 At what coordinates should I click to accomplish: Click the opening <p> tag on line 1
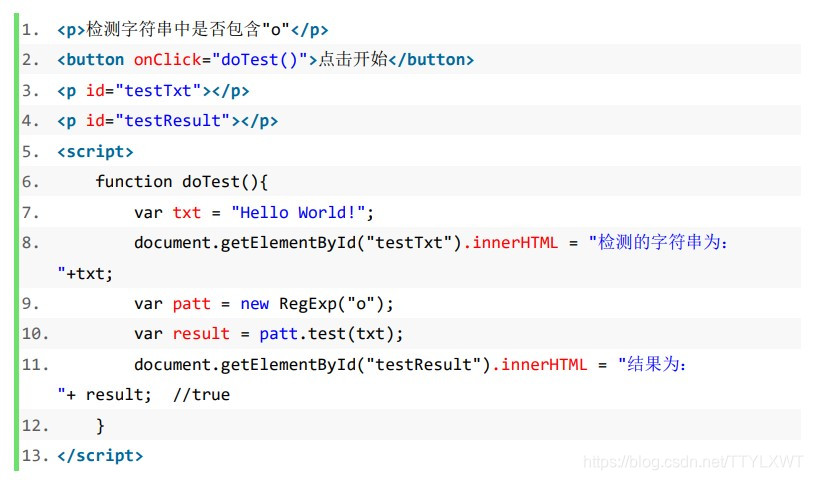coord(71,30)
